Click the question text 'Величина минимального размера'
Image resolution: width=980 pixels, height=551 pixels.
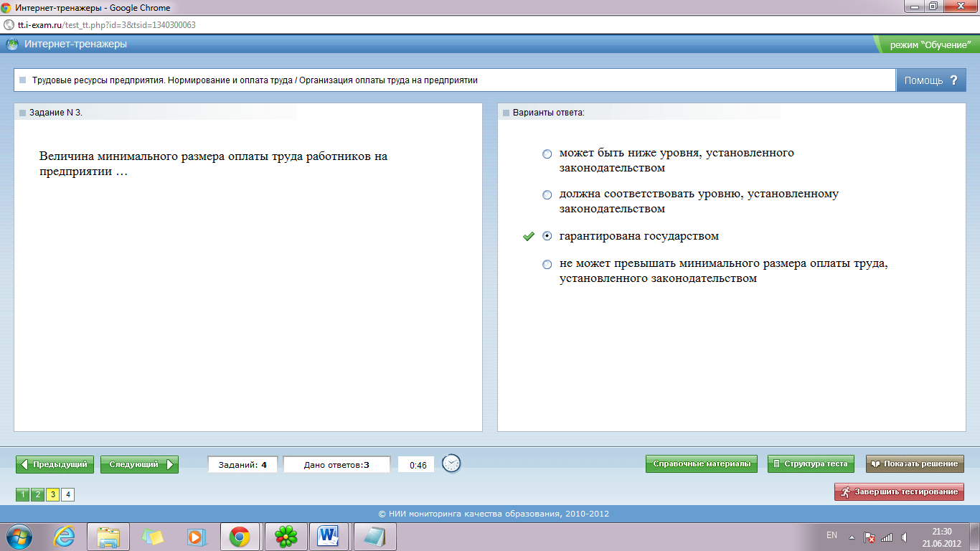[x=214, y=164]
